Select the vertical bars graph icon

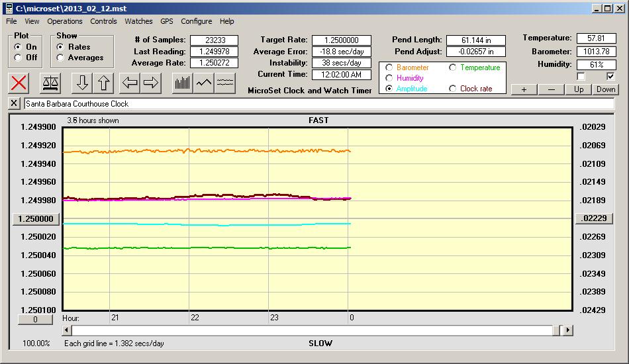(x=182, y=83)
